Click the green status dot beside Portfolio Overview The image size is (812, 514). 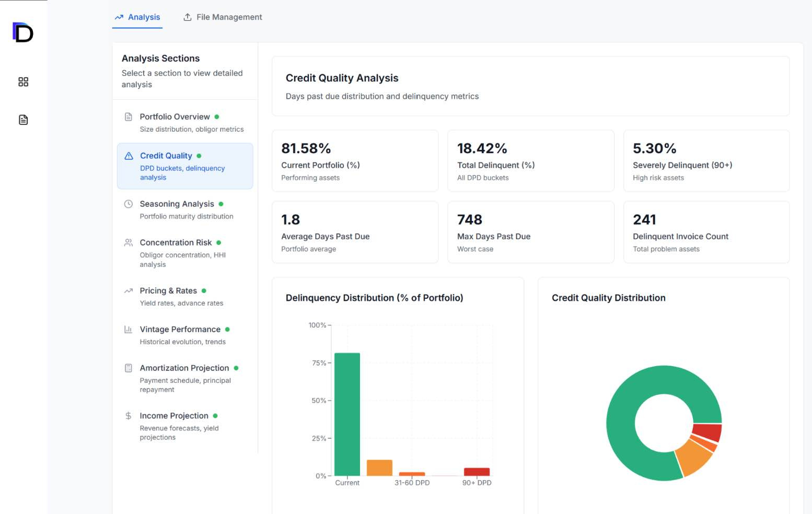tap(217, 116)
